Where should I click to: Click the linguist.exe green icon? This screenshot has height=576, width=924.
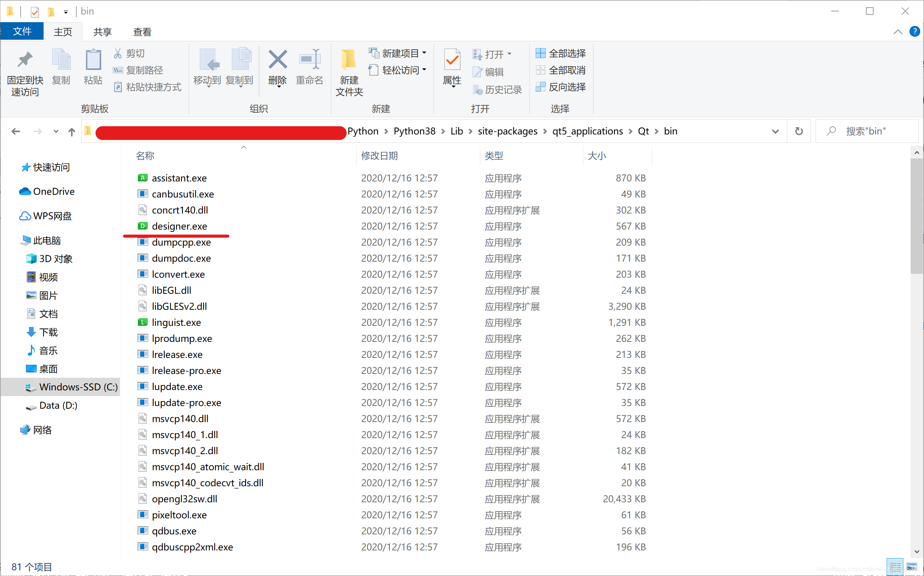tap(142, 322)
